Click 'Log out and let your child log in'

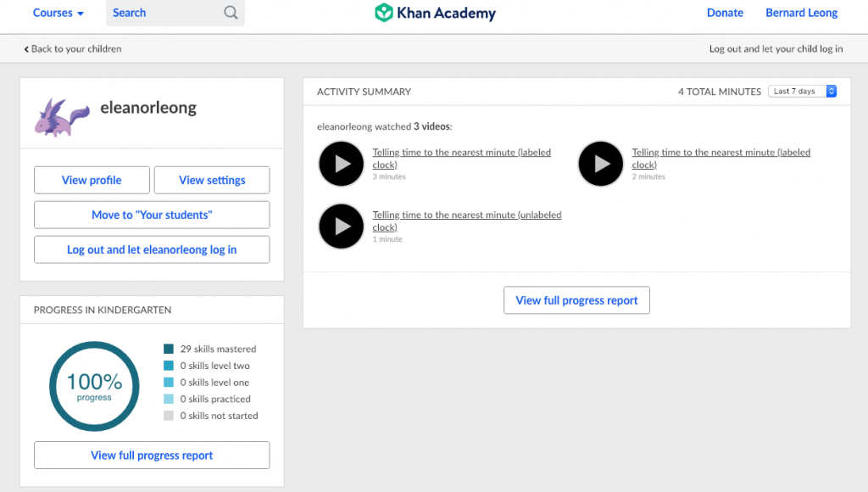[x=776, y=48]
